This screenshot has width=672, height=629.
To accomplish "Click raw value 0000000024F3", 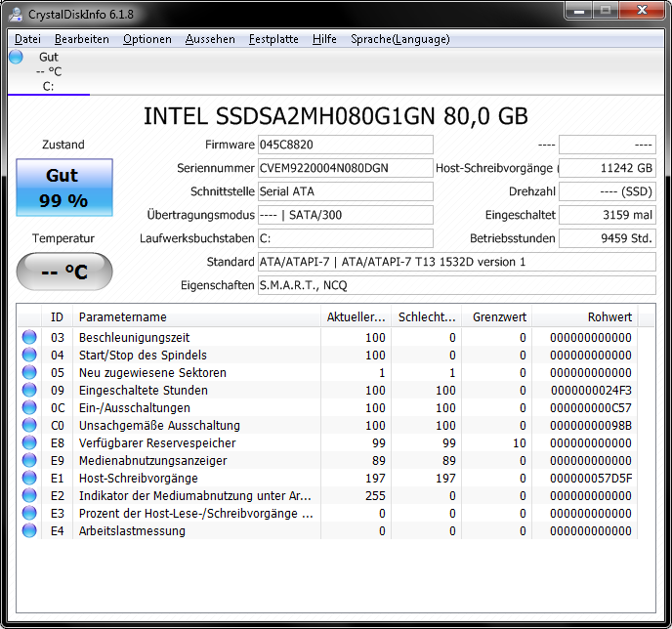I will coord(591,391).
